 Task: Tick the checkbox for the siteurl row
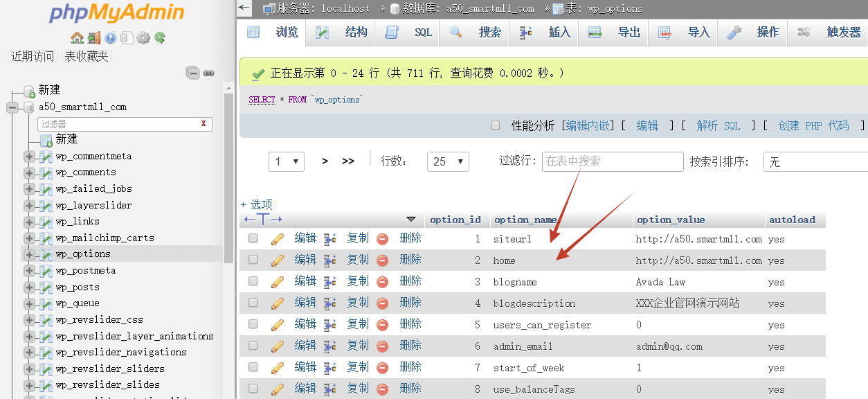(253, 238)
